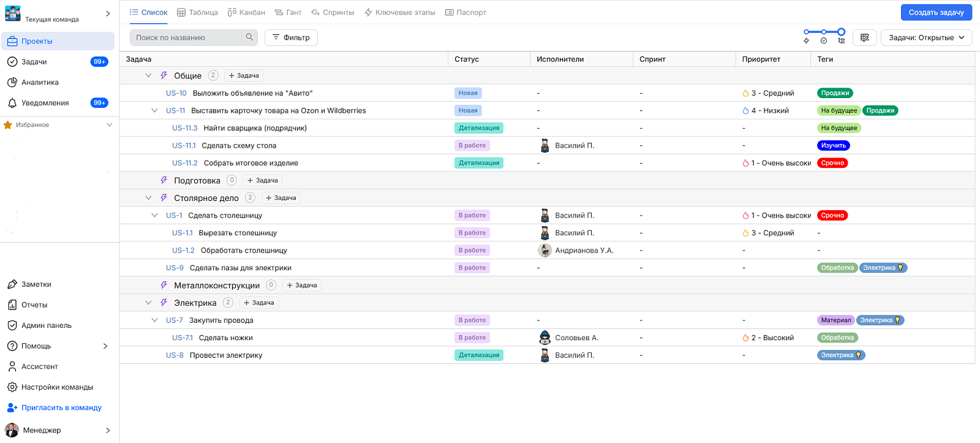
Task: Open task link US-10
Action: coord(176,93)
